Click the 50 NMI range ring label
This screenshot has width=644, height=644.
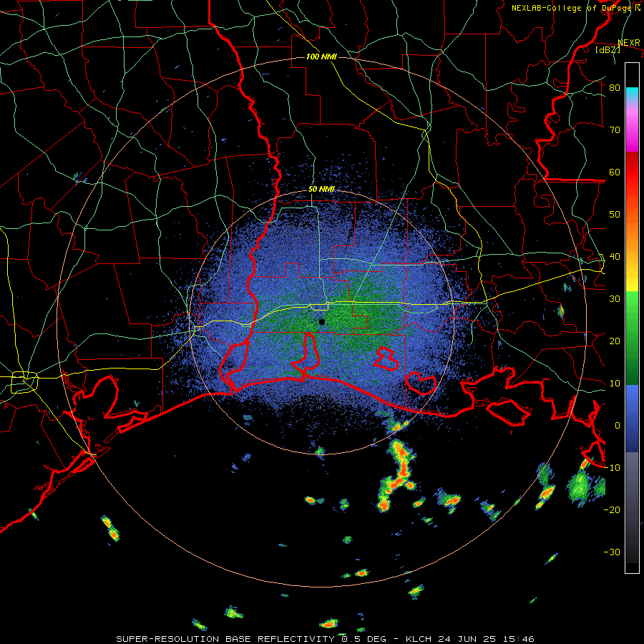321,190
